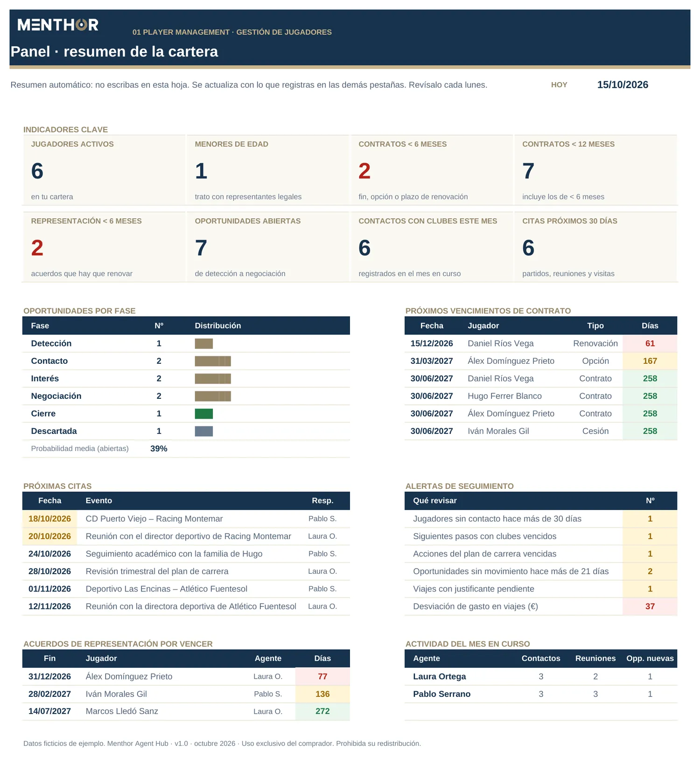Screen dimensions: 700x757
Task: Click the grey Descartada distribution bar
Action: pos(204,431)
